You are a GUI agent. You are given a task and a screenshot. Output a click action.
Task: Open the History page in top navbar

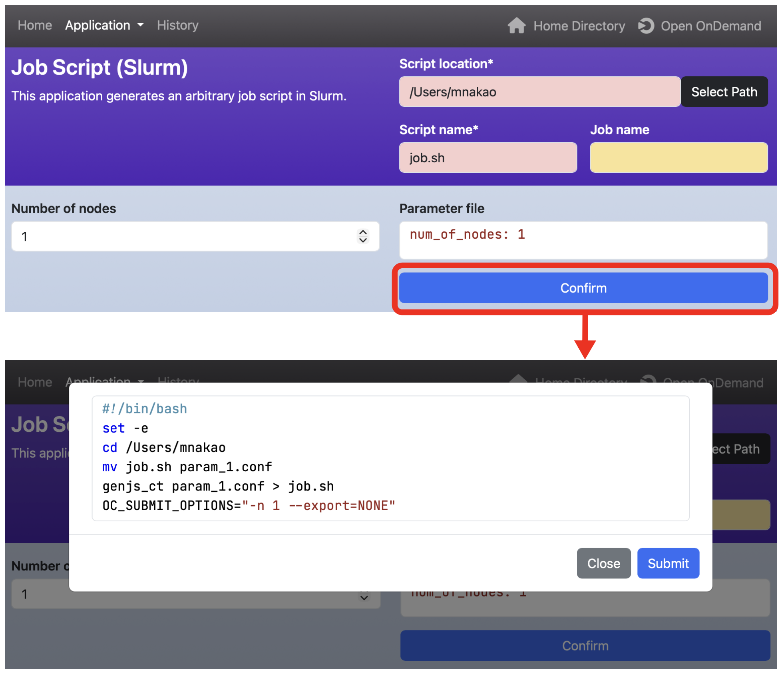tap(177, 25)
